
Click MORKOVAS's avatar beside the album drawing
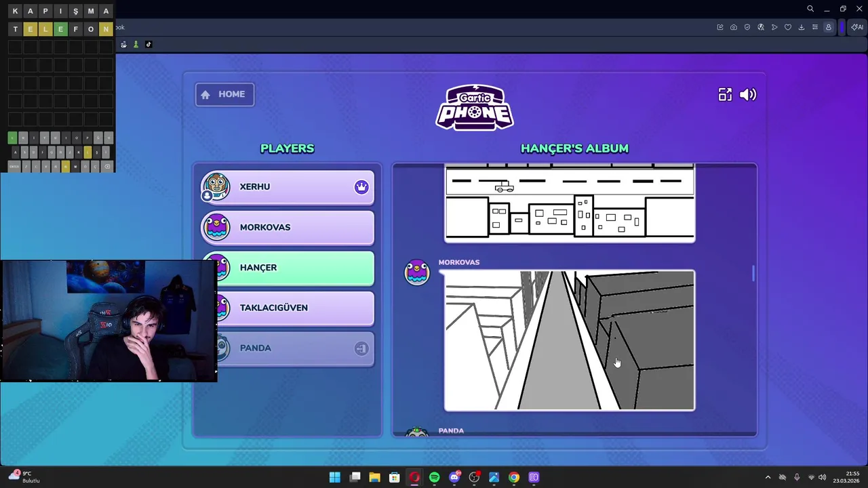tap(417, 272)
